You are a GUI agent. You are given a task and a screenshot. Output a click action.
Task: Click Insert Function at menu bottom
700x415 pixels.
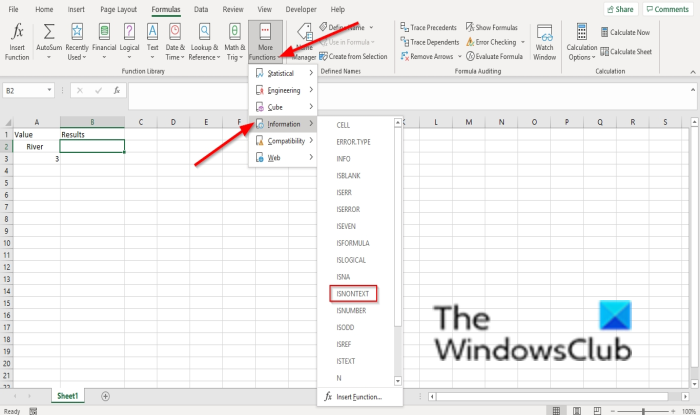point(359,397)
